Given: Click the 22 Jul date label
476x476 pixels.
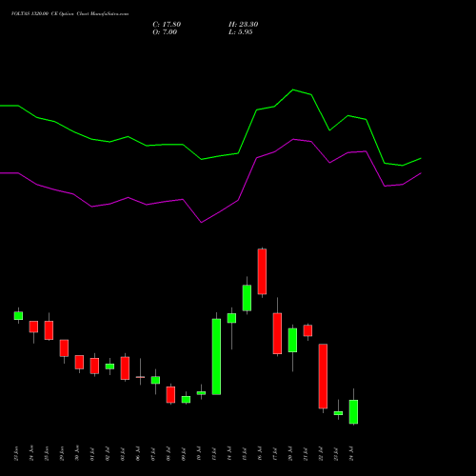Looking at the screenshot, I should [x=321, y=453].
